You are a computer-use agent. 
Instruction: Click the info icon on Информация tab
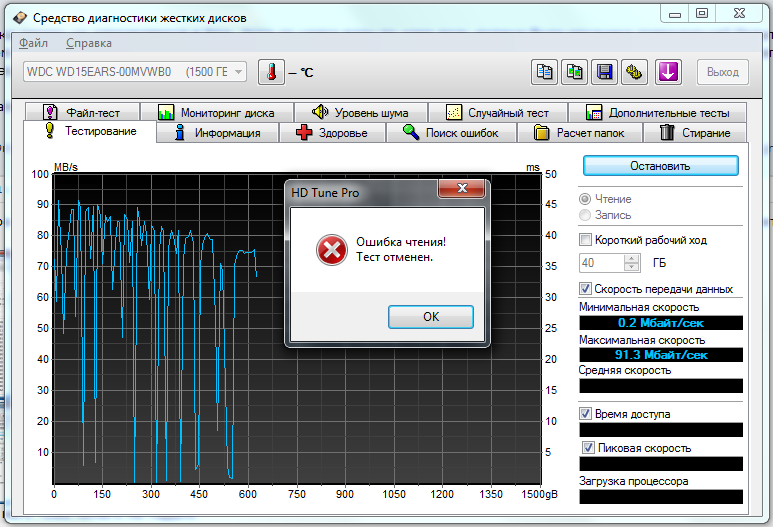tap(180, 133)
